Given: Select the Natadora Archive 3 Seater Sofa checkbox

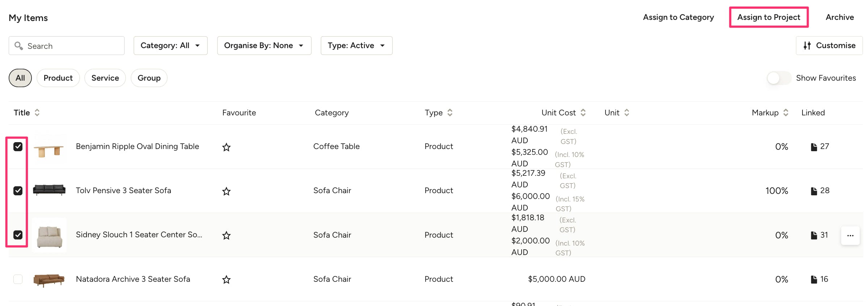Looking at the screenshot, I should pos(18,279).
